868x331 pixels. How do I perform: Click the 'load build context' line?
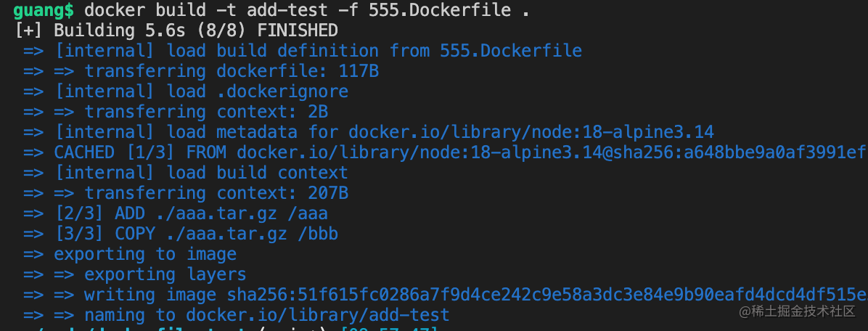(x=186, y=173)
